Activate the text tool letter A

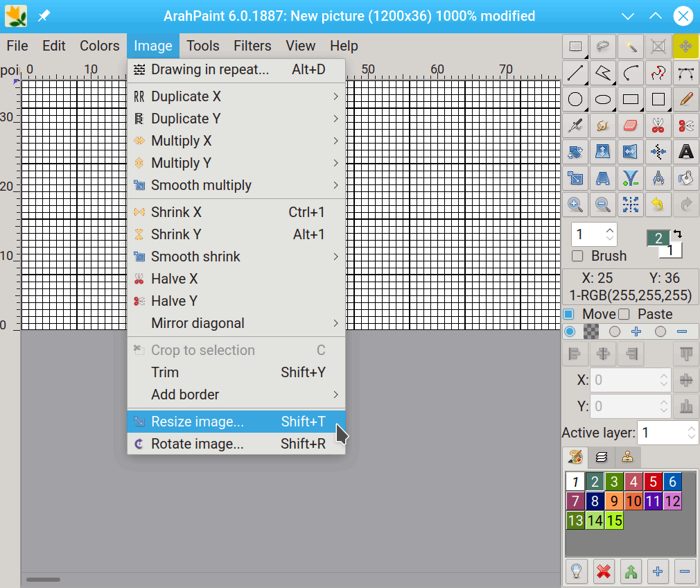[x=685, y=152]
